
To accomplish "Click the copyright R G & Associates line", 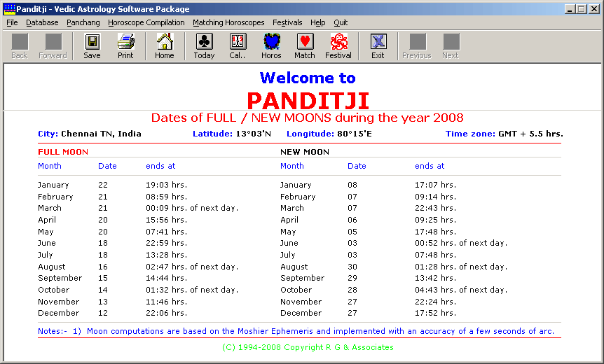I will [308, 347].
